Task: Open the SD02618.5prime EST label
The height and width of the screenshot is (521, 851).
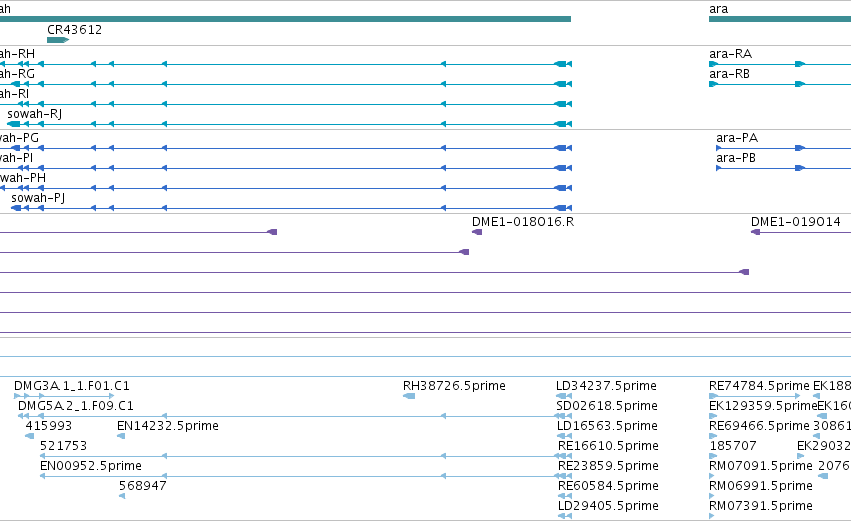Action: point(607,406)
